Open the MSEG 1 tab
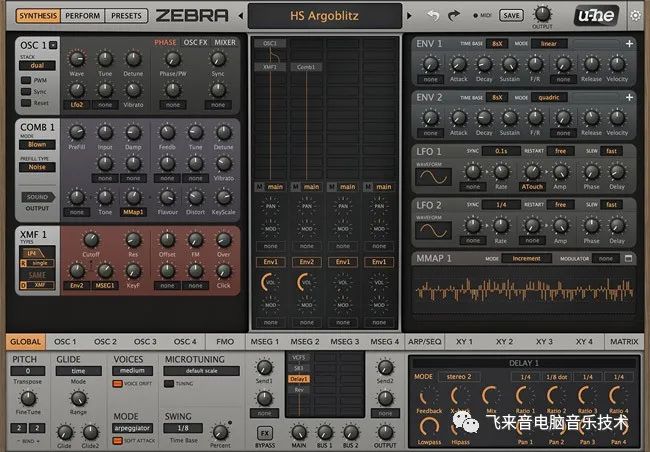The height and width of the screenshot is (452, 650). tap(264, 342)
